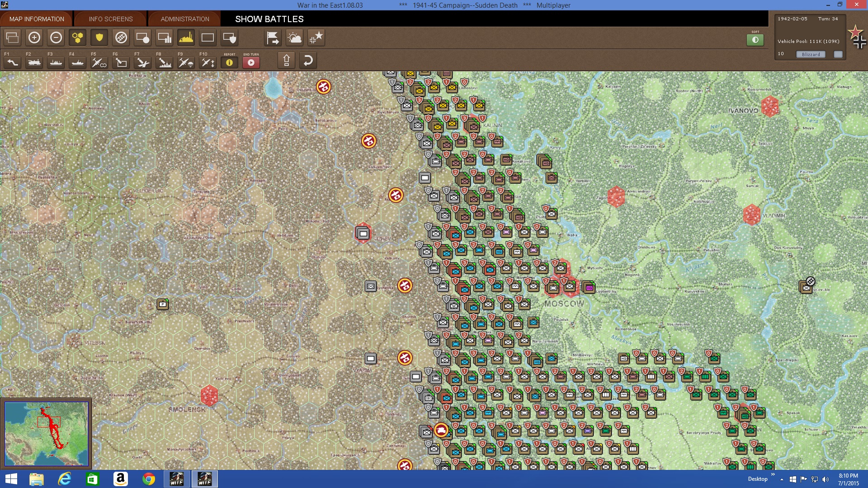Select F6 bomb unit mode
Image resolution: width=868 pixels, height=488 pixels.
121,62
